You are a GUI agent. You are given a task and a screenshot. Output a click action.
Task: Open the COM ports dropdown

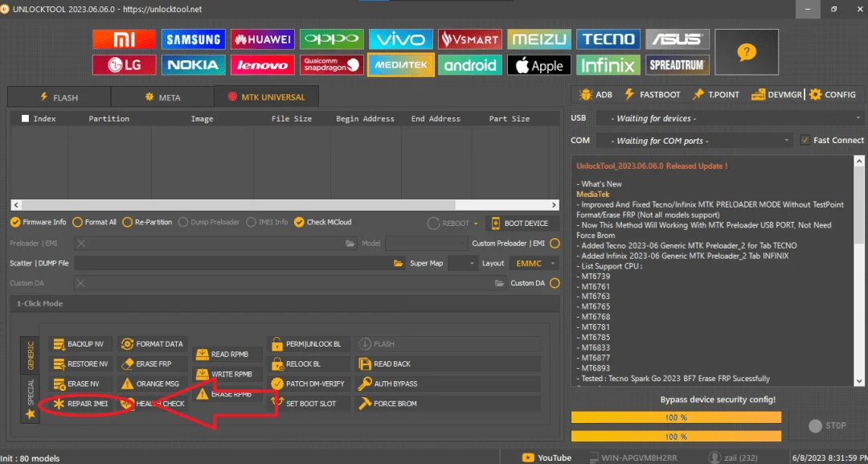(x=695, y=141)
